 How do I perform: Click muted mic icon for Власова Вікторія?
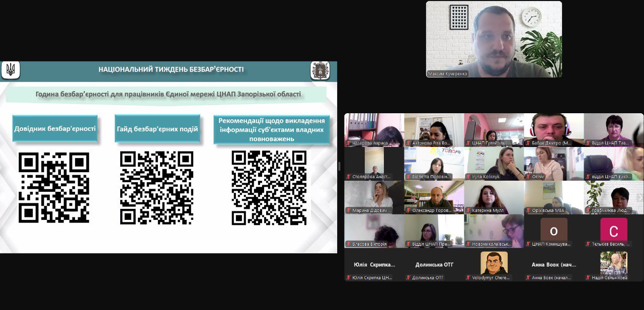[348, 244]
